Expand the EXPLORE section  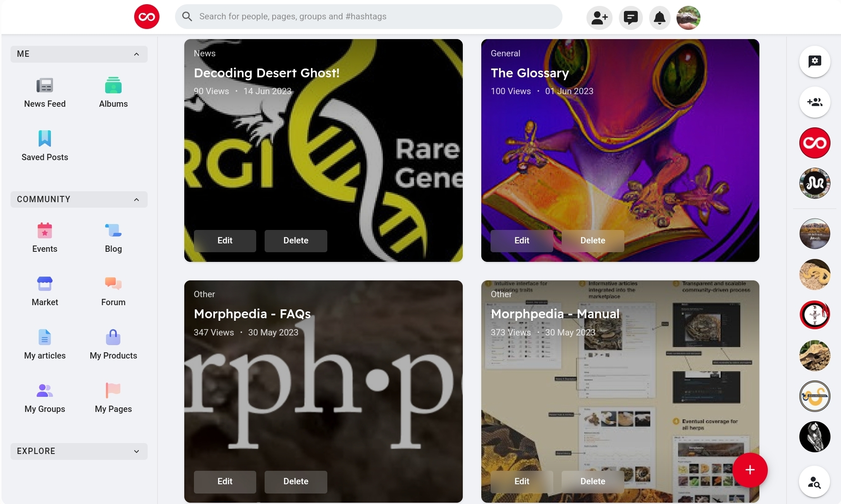(79, 451)
